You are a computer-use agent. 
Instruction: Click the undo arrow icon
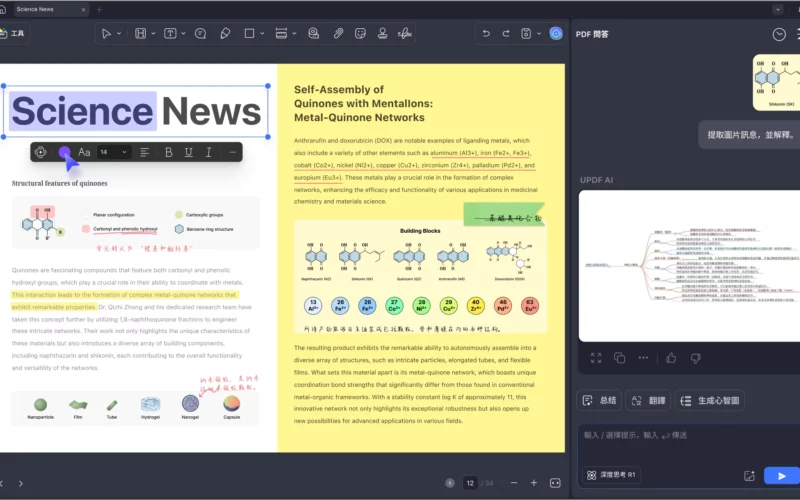coord(487,33)
